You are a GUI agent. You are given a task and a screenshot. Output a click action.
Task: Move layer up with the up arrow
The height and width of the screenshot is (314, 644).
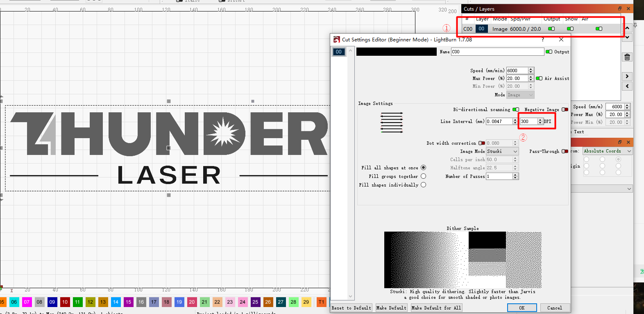[627, 28]
